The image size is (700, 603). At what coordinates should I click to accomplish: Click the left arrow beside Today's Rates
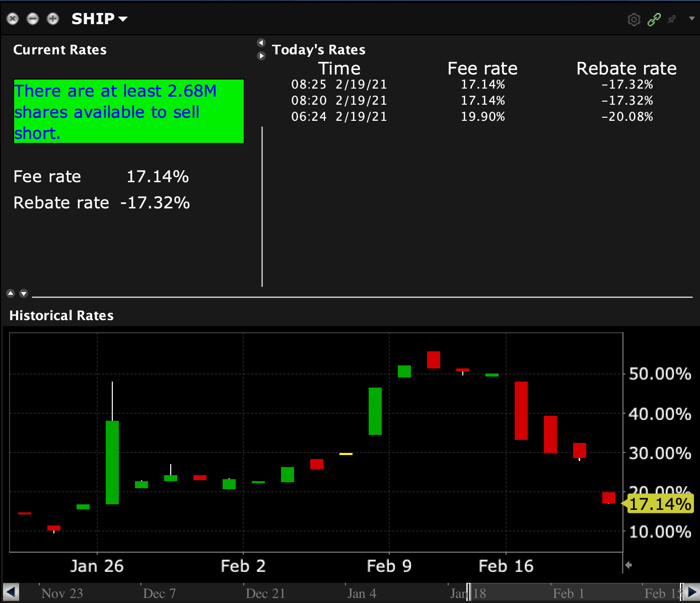pyautogui.click(x=261, y=43)
